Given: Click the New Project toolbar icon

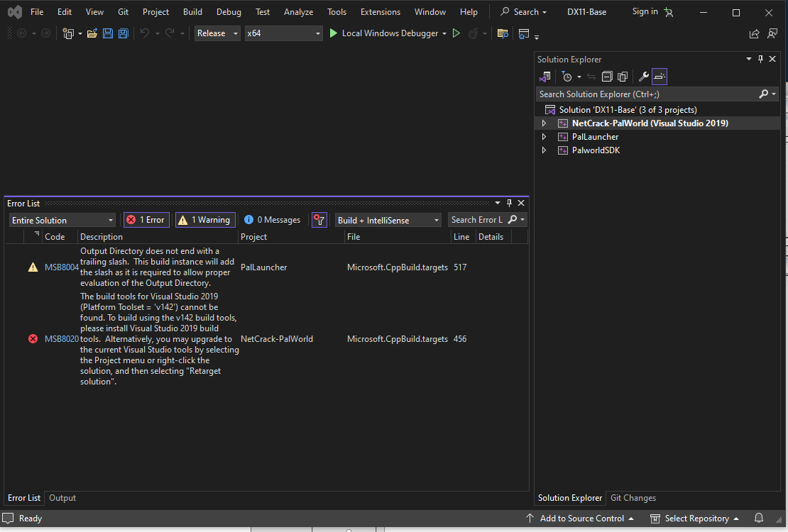Looking at the screenshot, I should pyautogui.click(x=68, y=33).
